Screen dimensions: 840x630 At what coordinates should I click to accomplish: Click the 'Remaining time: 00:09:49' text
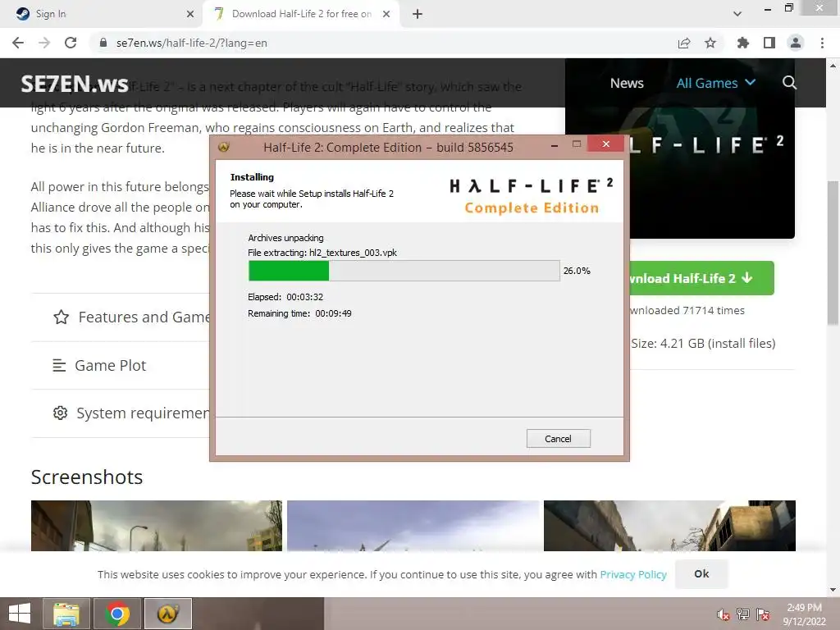tap(299, 313)
